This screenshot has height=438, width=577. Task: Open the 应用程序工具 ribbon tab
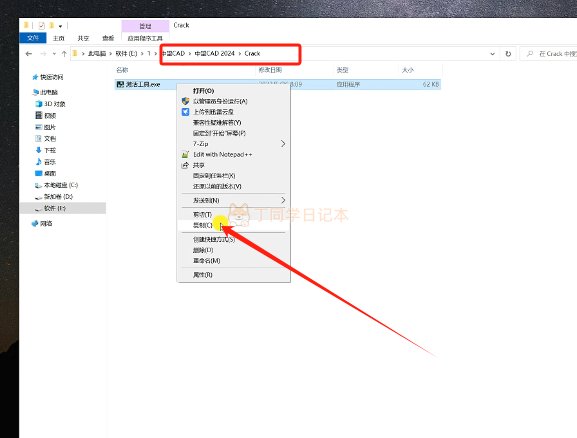(145, 38)
